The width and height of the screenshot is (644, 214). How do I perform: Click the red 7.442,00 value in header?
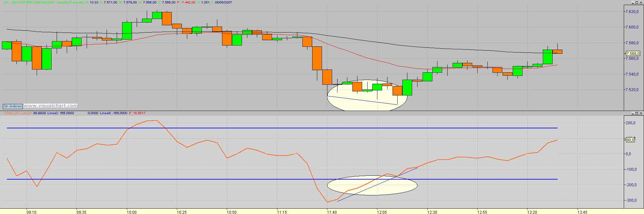189,2
